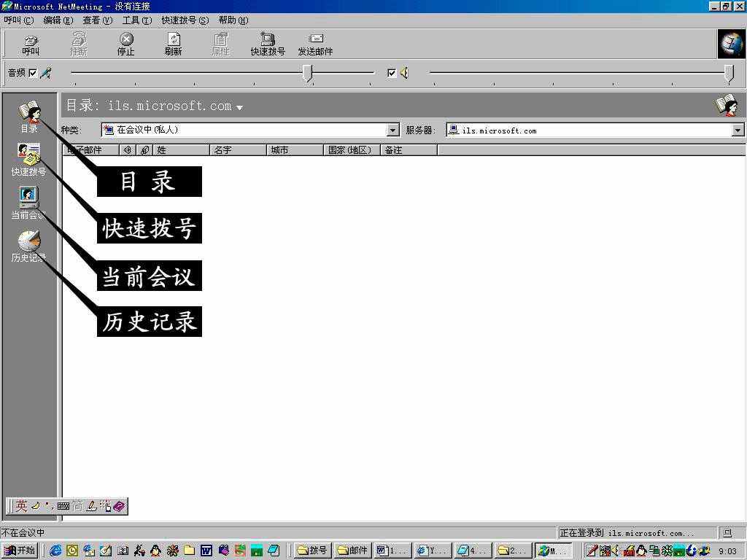Click the Call (呼叫) toolbar icon

30,42
